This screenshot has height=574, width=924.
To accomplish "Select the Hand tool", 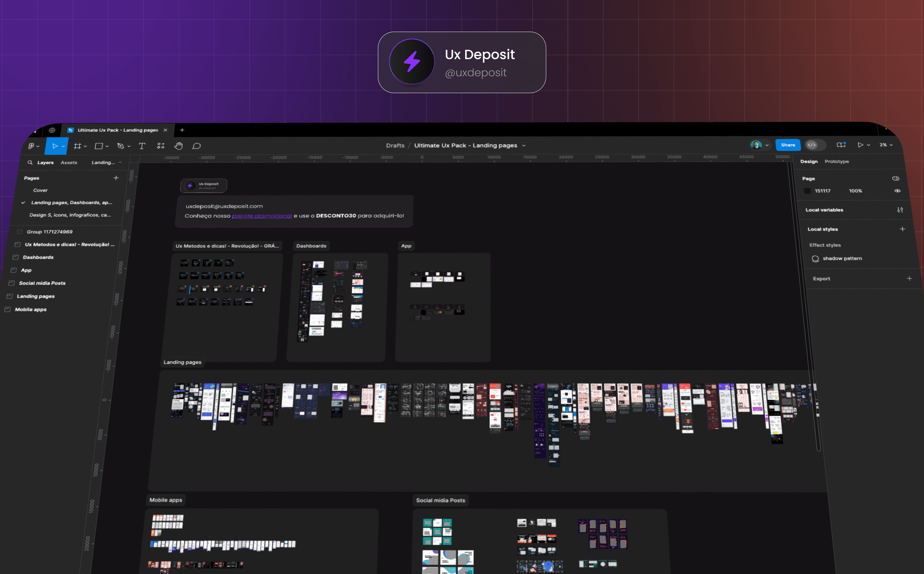I will click(178, 146).
